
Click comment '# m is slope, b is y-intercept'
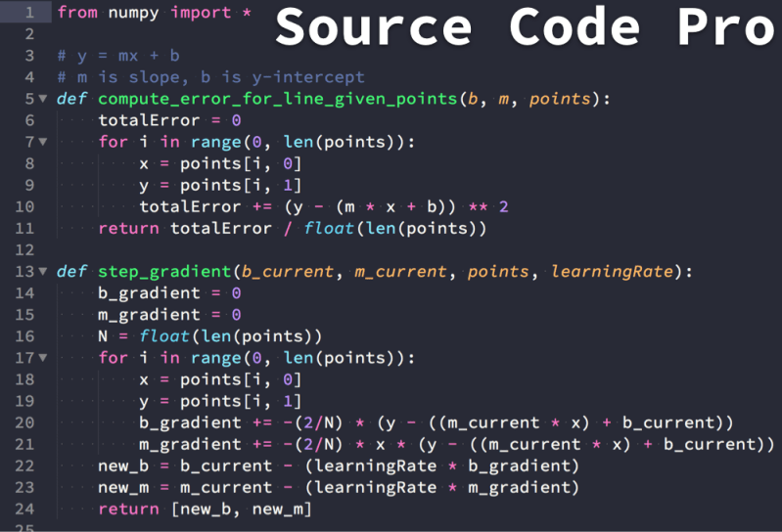pos(211,77)
